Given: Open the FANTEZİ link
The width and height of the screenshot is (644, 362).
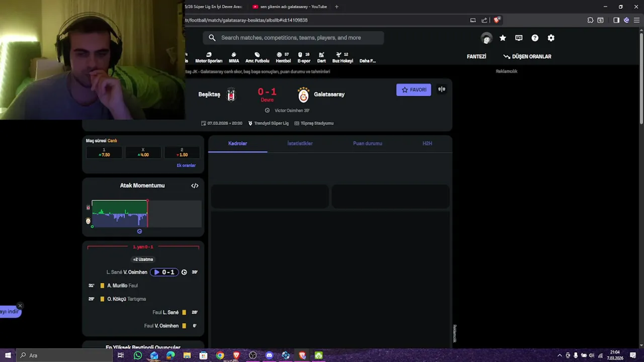Looking at the screenshot, I should (x=476, y=57).
